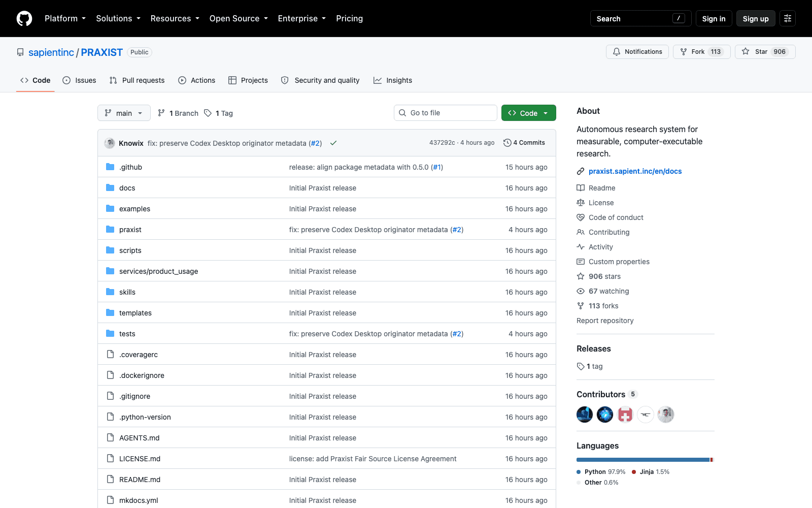Viewport: 812px width, 508px height.
Task: Click the .coveragerc file icon
Action: point(110,354)
